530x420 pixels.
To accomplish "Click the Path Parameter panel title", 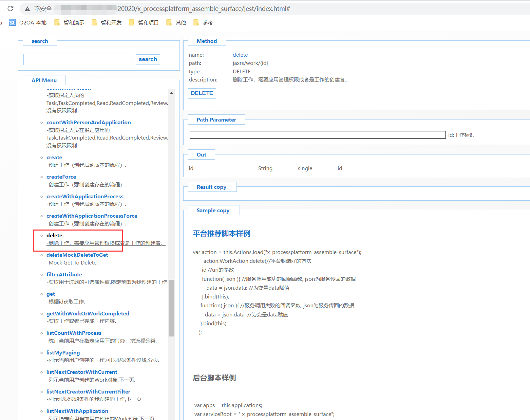I will [x=216, y=120].
